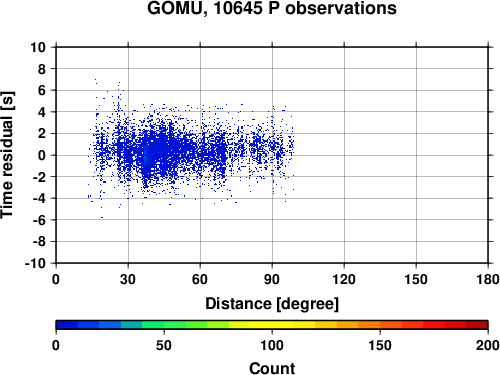Click colorbar tick label "50"

(x=164, y=345)
